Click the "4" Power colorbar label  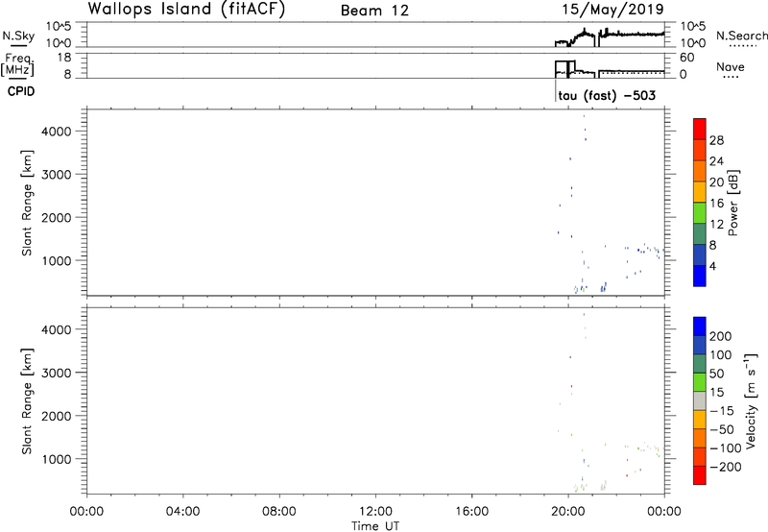tap(712, 267)
